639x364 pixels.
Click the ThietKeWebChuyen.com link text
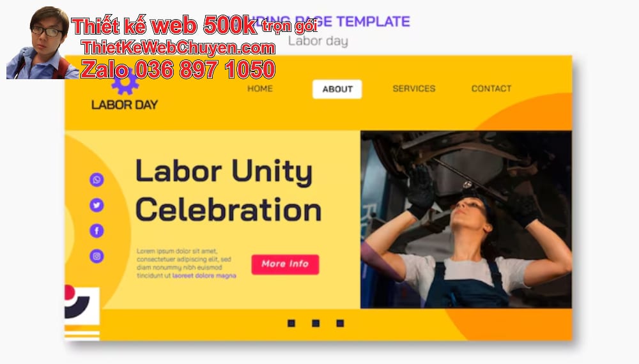178,48
